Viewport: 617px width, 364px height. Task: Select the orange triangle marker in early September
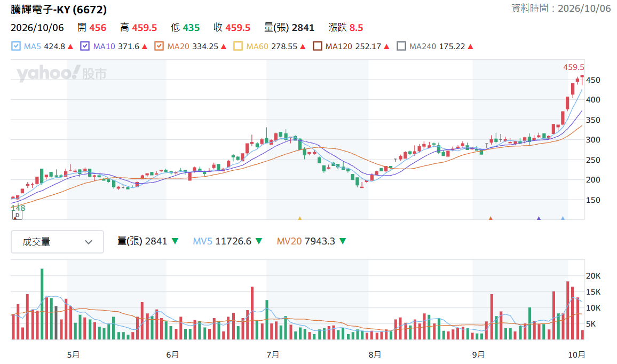[491, 218]
